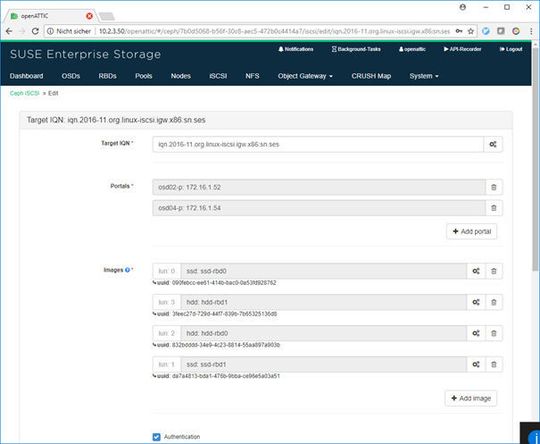Delete portal osd04-p 172.16.1.54
The width and height of the screenshot is (540, 444).
pos(494,208)
